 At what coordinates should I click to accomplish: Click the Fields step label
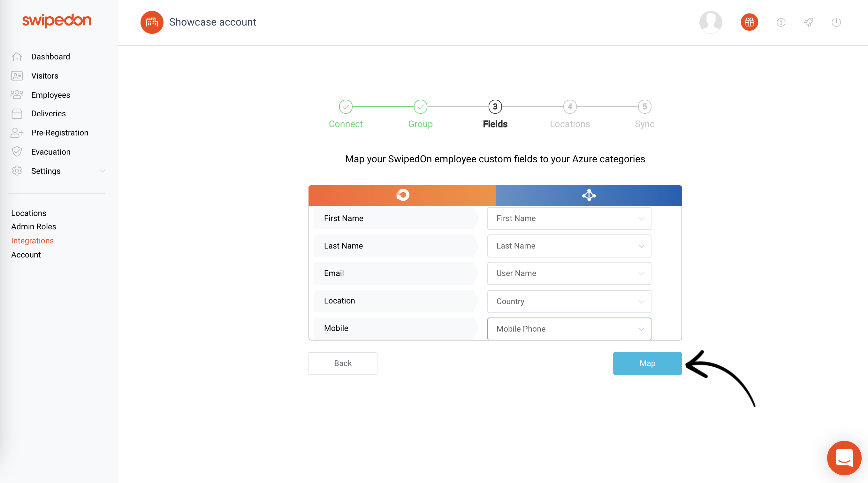point(495,124)
